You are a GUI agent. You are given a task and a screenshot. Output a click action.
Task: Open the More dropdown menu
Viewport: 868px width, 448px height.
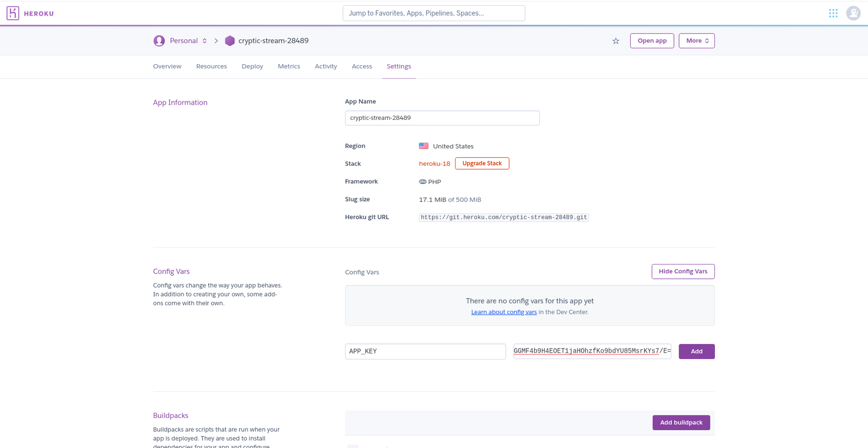(697, 41)
